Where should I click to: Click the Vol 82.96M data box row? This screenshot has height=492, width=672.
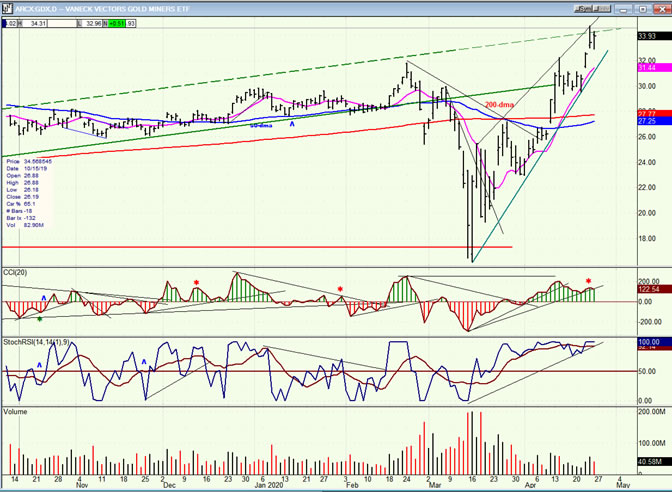pos(25,225)
